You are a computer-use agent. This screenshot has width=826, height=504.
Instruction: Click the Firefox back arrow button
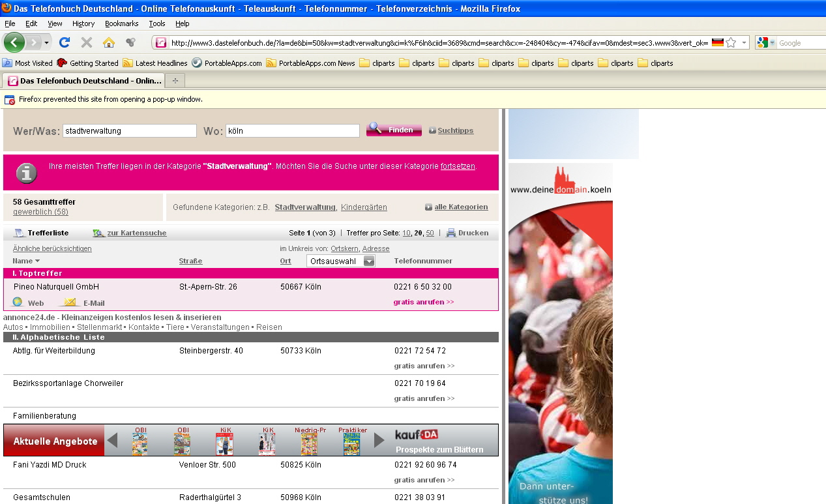tap(14, 42)
